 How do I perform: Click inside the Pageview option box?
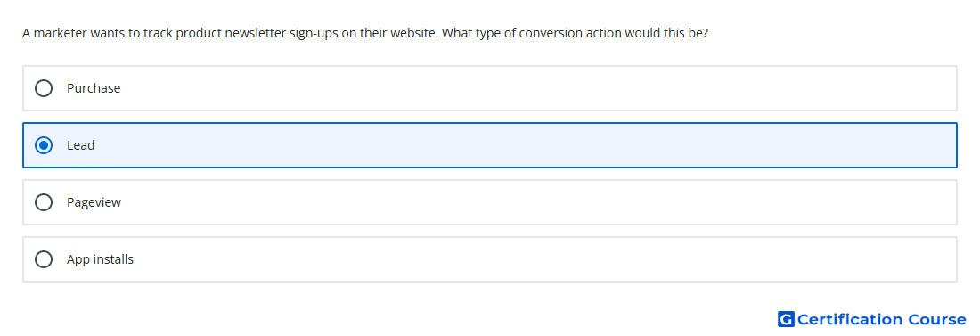[490, 202]
